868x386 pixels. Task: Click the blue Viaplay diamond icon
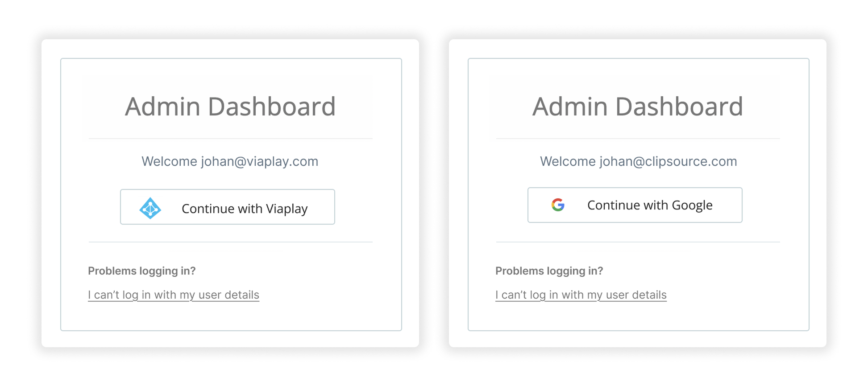(x=150, y=208)
